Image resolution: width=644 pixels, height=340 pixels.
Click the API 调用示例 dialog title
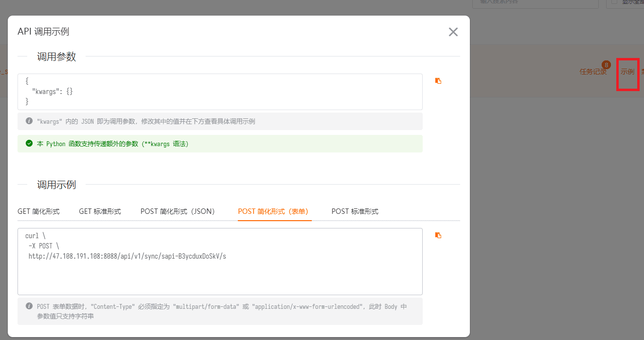pos(43,32)
